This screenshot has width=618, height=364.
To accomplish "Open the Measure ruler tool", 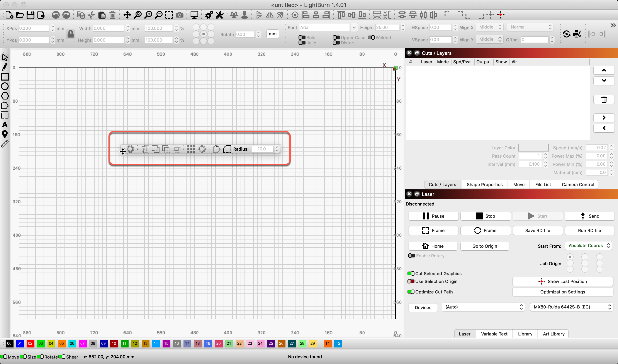I will pos(5,144).
